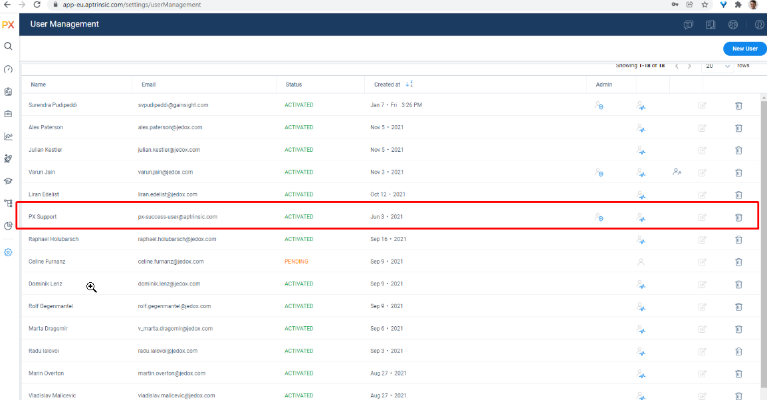Open search from the left sidebar

point(8,46)
